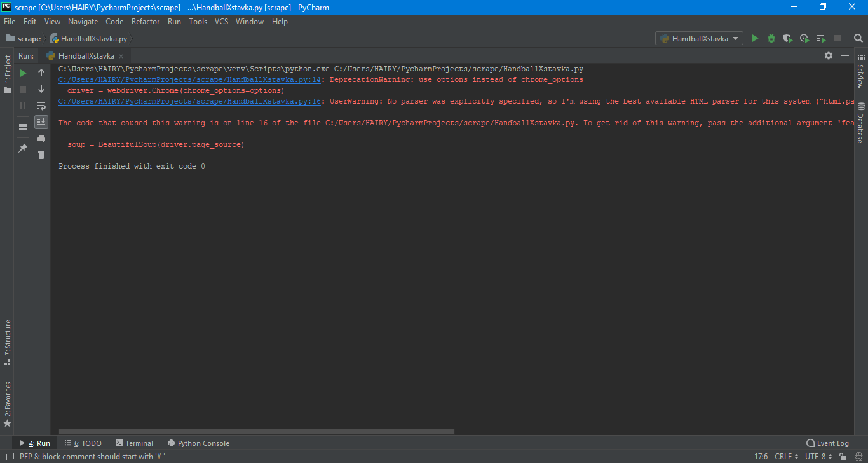Follow link to HandballXstavka.py:16

(x=189, y=101)
